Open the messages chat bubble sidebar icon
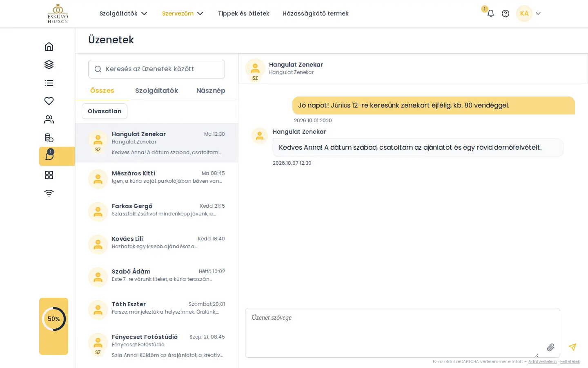Screen dimensions: 588x368 pyautogui.click(x=49, y=156)
